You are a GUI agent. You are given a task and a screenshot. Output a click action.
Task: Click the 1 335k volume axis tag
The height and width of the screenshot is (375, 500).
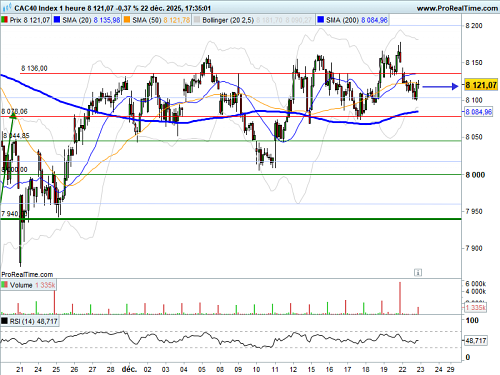[x=475, y=307]
